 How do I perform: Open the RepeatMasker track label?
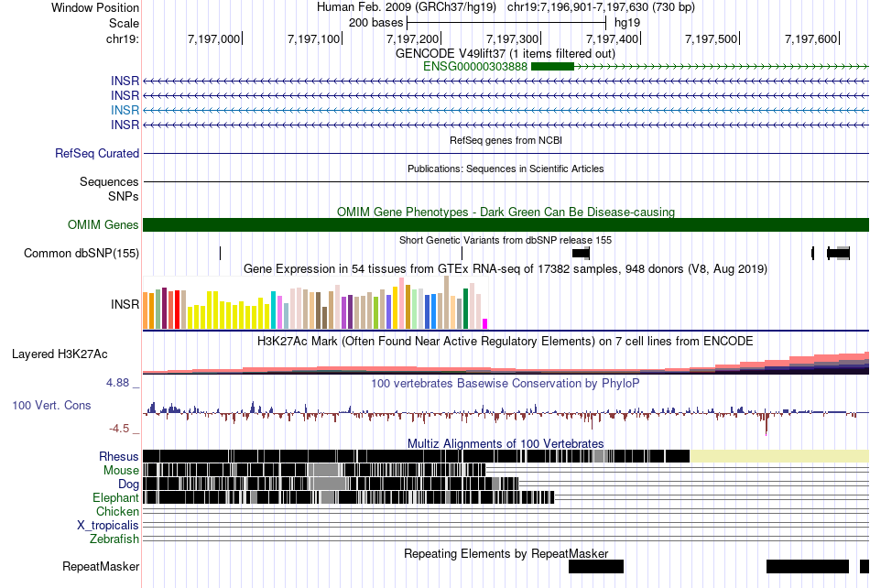click(101, 566)
